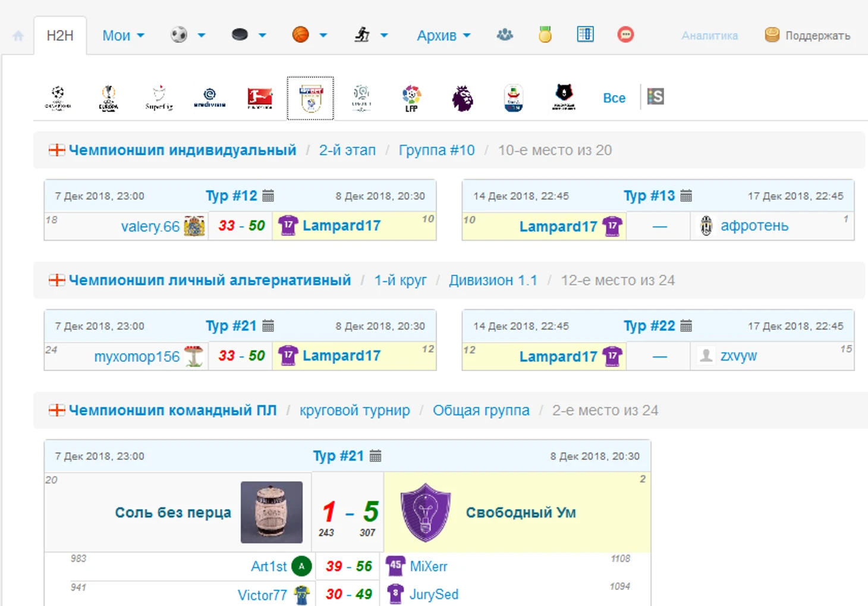Open the 30 - 49 match score
The height and width of the screenshot is (606, 868).
click(x=349, y=594)
